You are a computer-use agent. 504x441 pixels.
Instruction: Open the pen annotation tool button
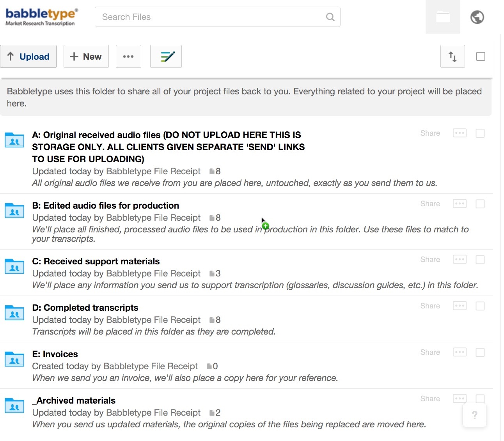click(x=166, y=57)
